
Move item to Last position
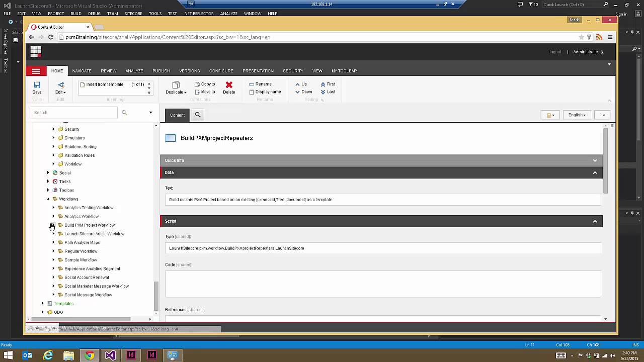click(x=328, y=92)
